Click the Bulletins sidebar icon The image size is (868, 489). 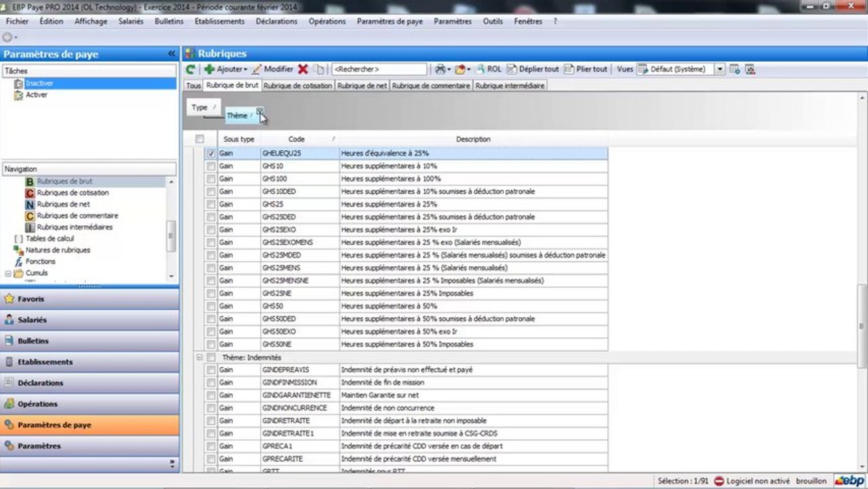(10, 341)
